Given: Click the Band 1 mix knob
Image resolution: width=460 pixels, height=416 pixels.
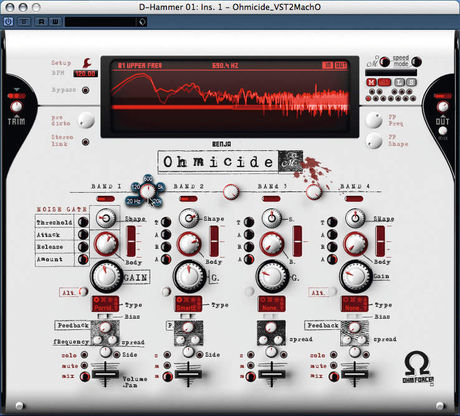Looking at the screenshot, I should (85, 377).
